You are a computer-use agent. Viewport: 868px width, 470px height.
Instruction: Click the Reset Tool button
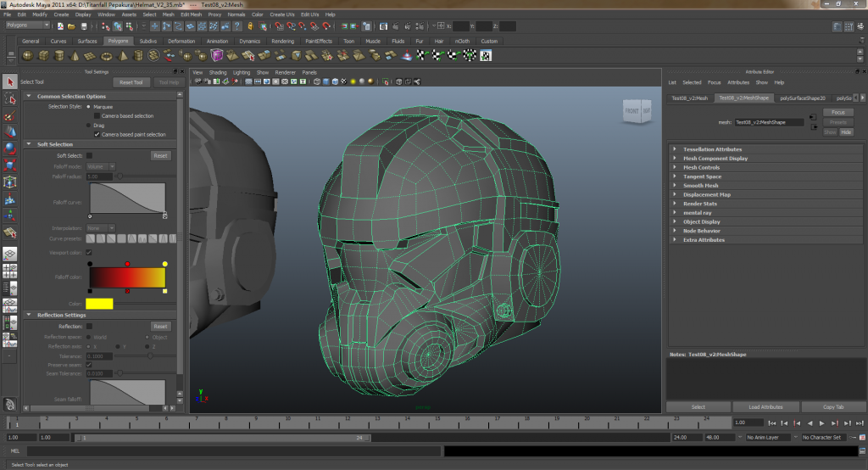point(131,82)
